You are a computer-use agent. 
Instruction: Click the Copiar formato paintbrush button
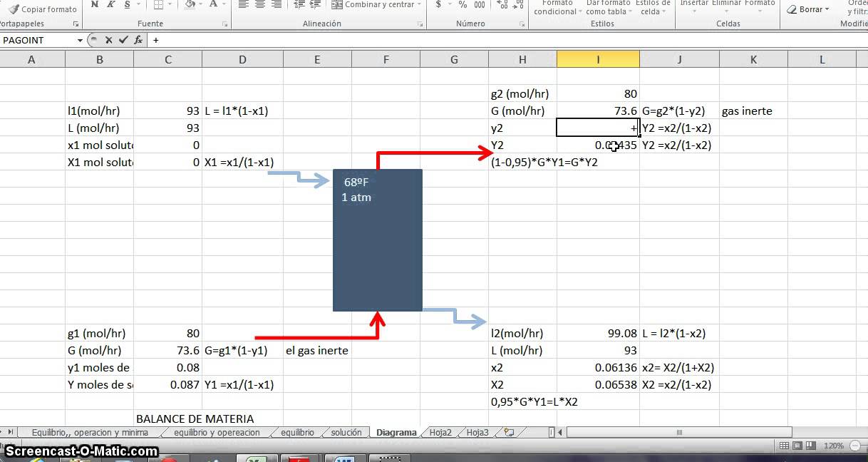[x=42, y=9]
